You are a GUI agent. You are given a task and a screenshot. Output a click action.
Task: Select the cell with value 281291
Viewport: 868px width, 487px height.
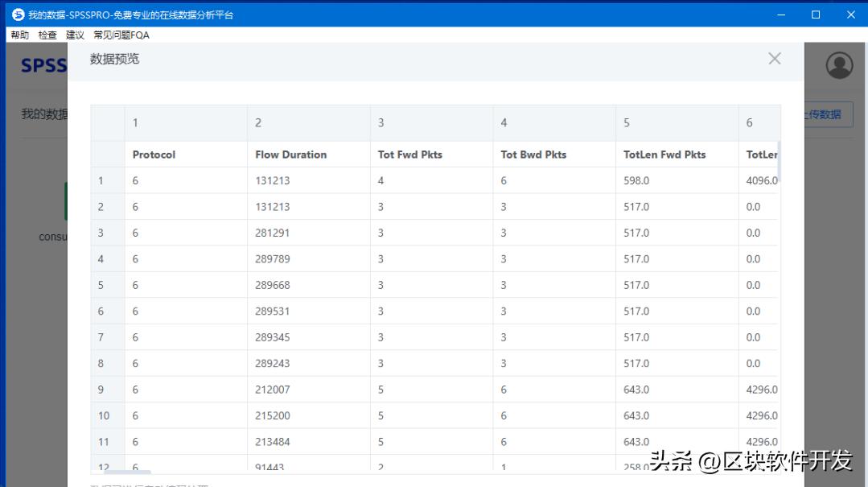[272, 233]
